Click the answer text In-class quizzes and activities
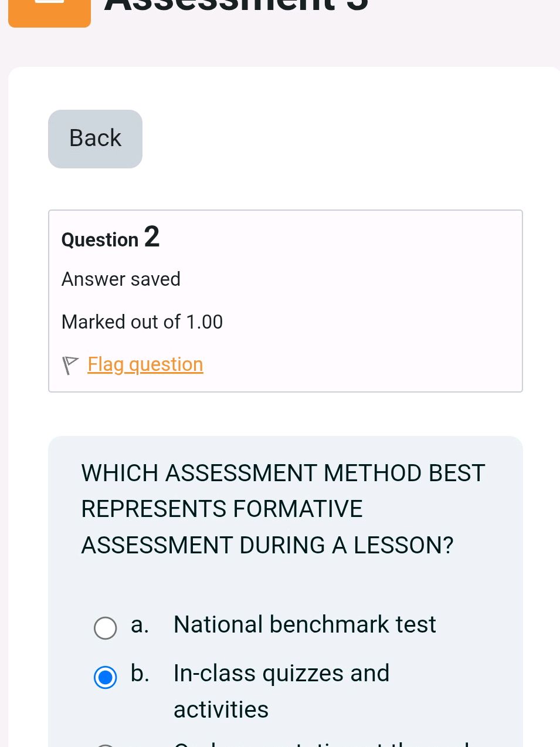This screenshot has width=560, height=747. tap(281, 672)
